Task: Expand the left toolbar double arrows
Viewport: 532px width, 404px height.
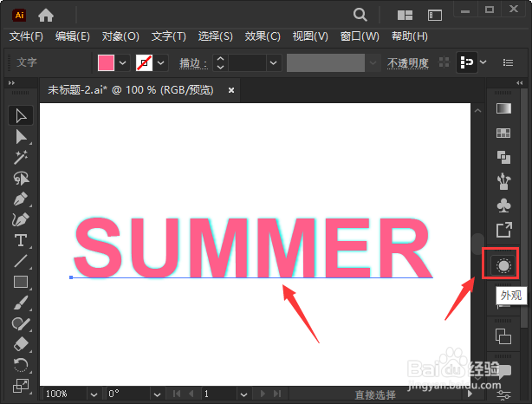Action: pos(11,83)
